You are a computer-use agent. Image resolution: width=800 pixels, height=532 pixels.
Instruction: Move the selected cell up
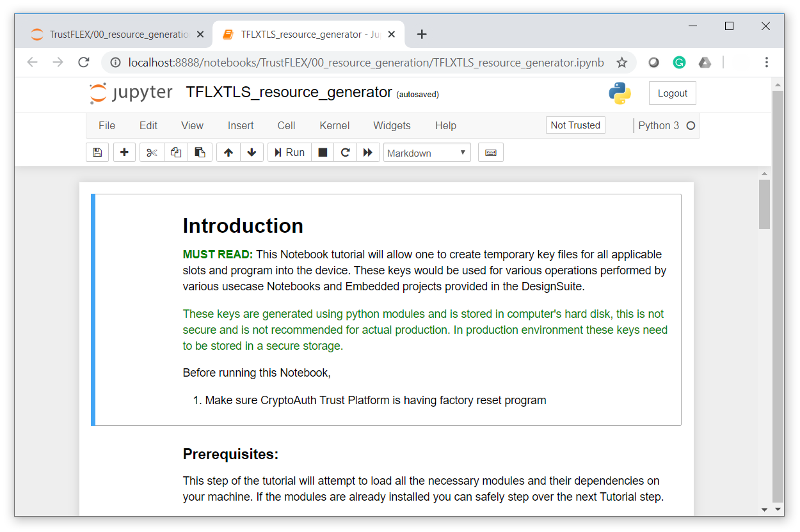click(228, 152)
